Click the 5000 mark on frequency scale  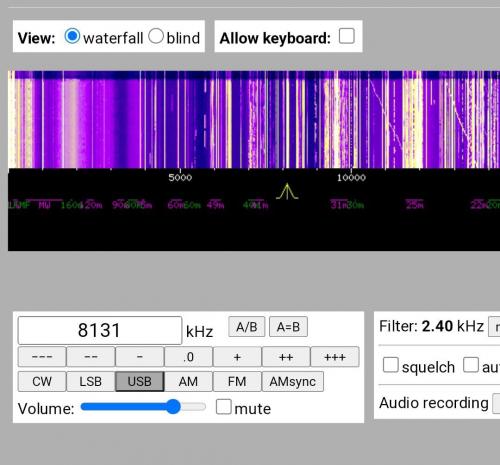coord(180,177)
